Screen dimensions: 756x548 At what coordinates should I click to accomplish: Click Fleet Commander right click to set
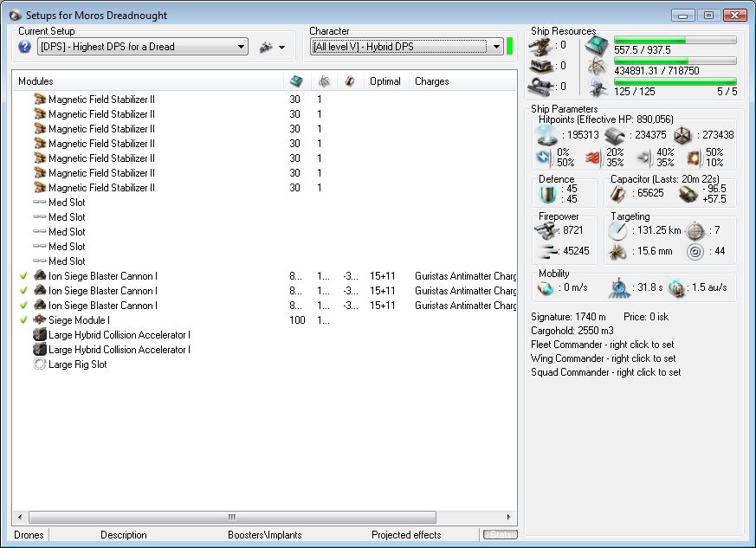(x=602, y=345)
